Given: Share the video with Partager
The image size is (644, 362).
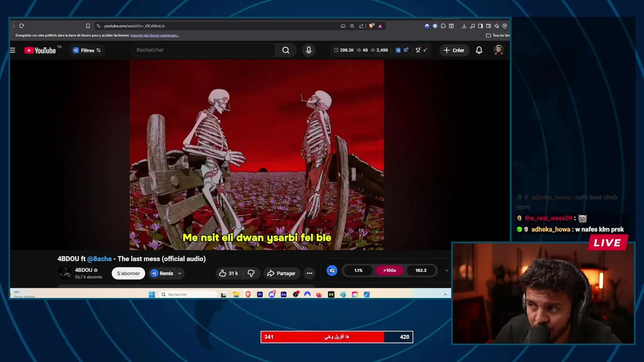Looking at the screenshot, I should pos(281,273).
